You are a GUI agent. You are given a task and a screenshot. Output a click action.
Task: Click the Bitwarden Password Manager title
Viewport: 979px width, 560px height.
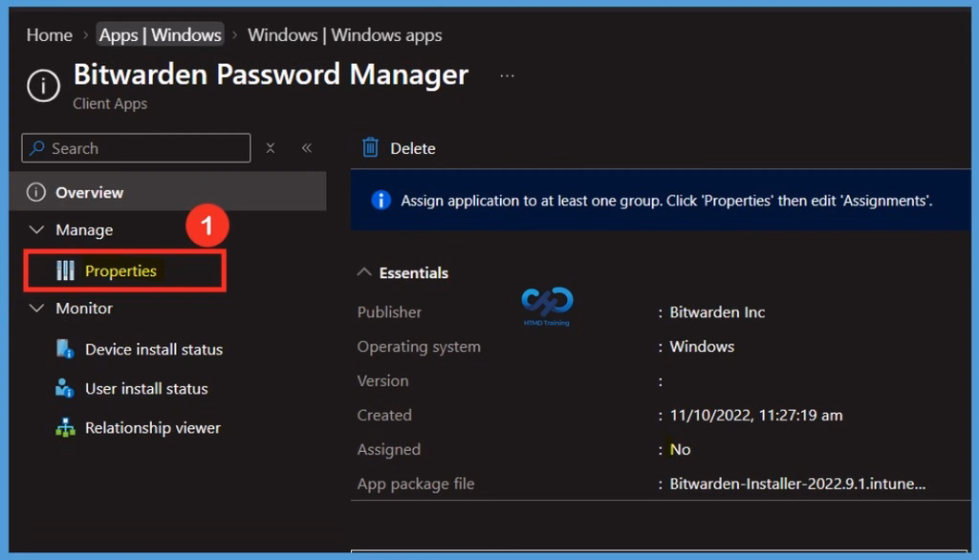271,75
